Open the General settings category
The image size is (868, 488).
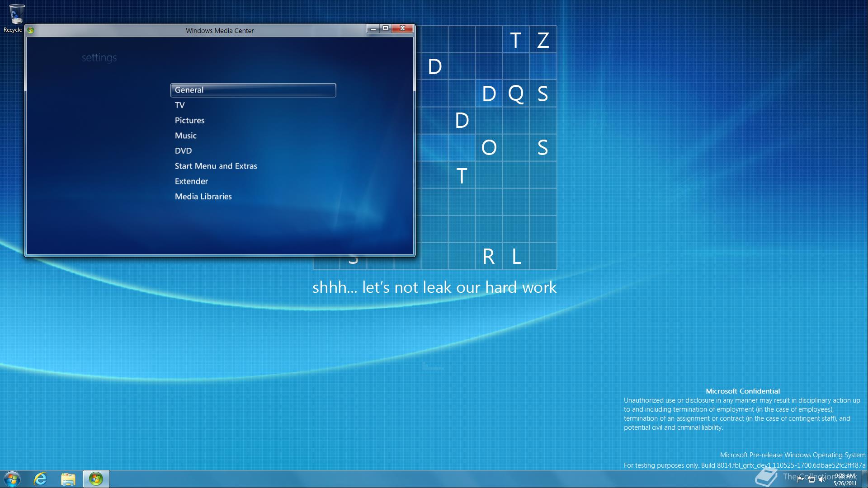tap(253, 90)
